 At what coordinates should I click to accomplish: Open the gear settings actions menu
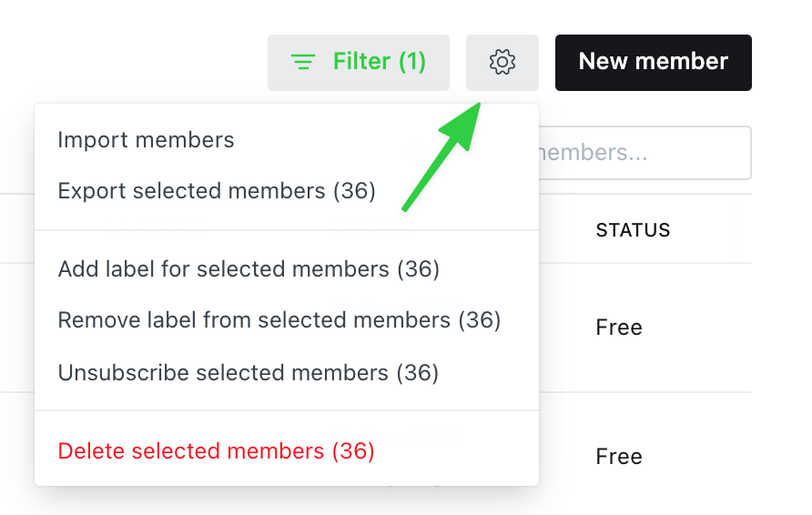point(502,63)
